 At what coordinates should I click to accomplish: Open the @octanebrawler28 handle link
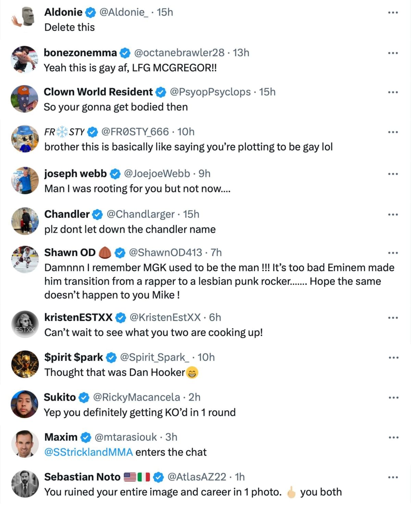coord(179,53)
